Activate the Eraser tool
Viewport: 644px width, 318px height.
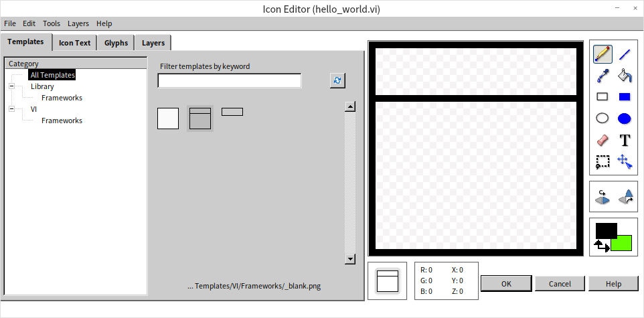(x=602, y=140)
